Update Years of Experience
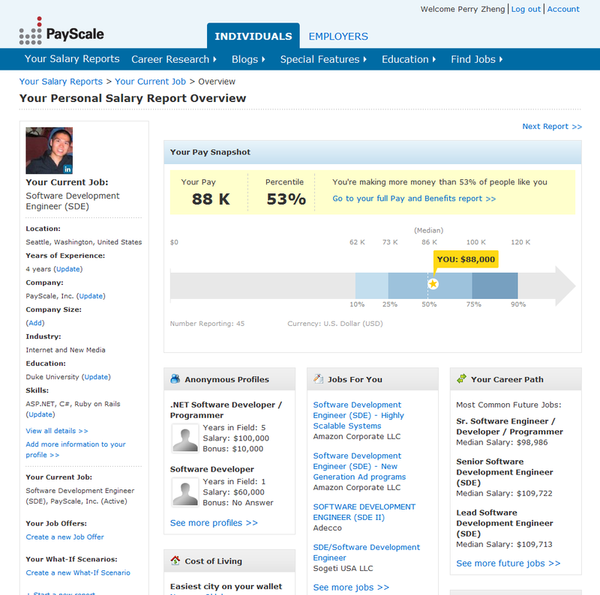This screenshot has height=595, width=600. click(x=68, y=269)
